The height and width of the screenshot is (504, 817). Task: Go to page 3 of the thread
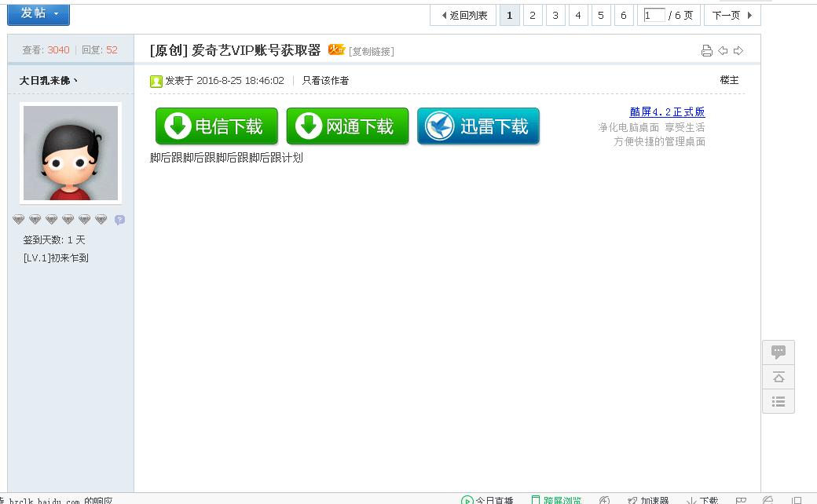click(x=555, y=15)
